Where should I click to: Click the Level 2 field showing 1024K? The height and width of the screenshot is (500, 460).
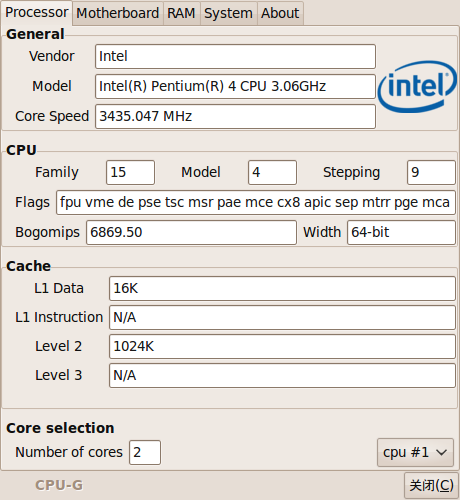(282, 346)
